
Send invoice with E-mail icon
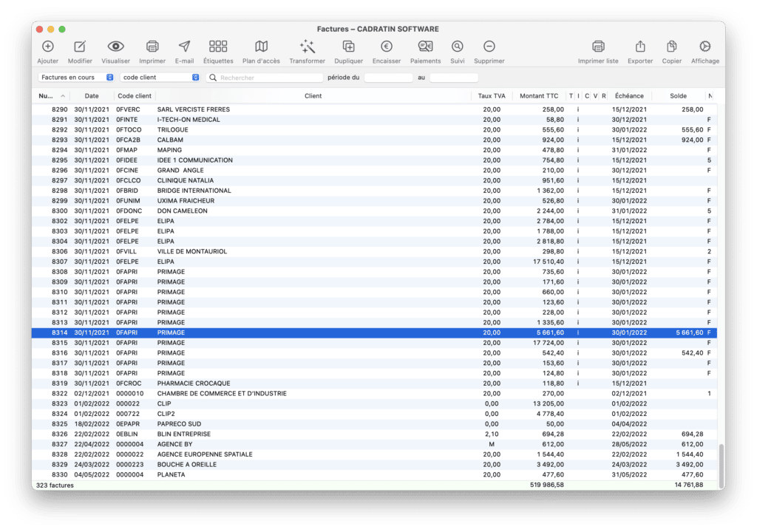[184, 47]
